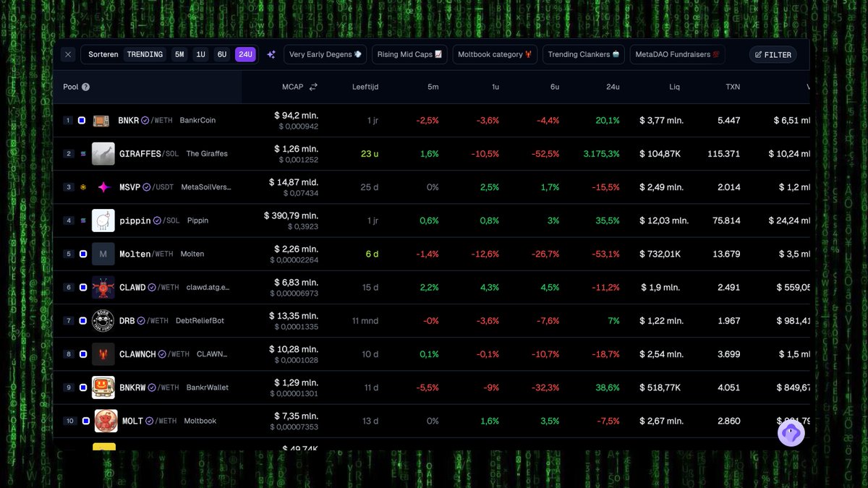Click the pippin token thumbnail
868x488 pixels.
(x=103, y=221)
